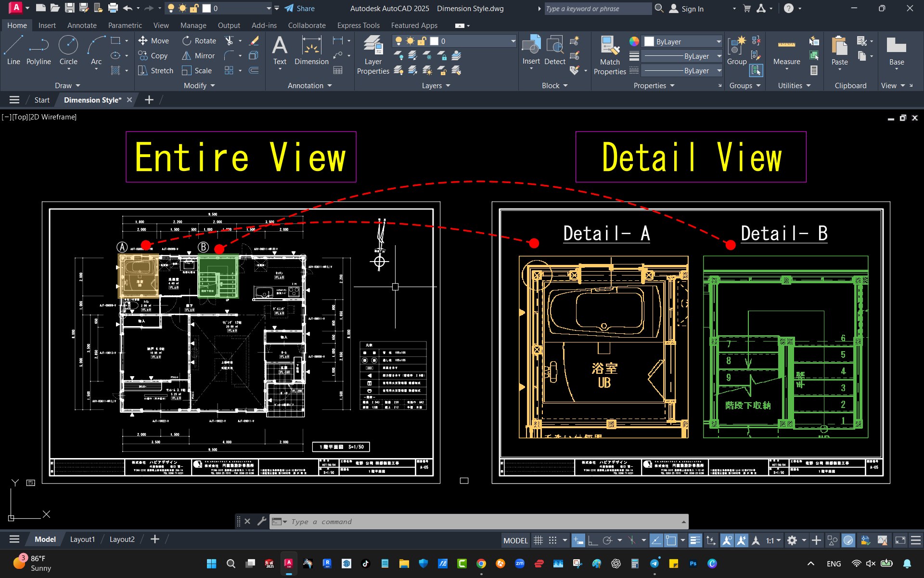Click the [2D Wireframe] visual style control
The image size is (924, 578).
point(53,117)
